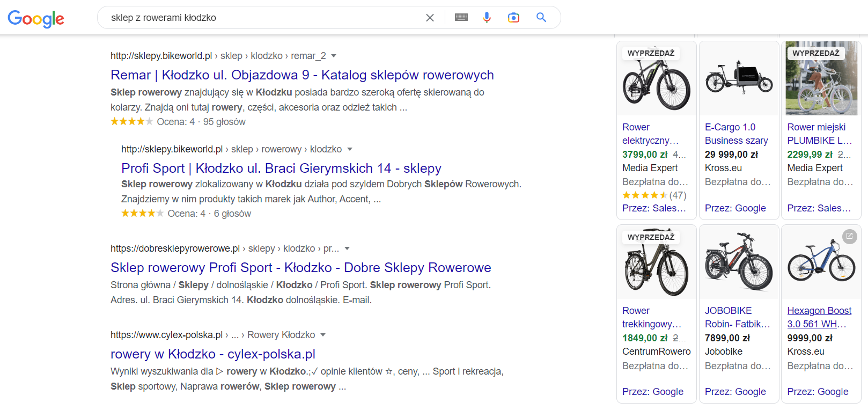Open E-Cargo 1.0 Business szary title
The height and width of the screenshot is (410, 868).
click(736, 134)
